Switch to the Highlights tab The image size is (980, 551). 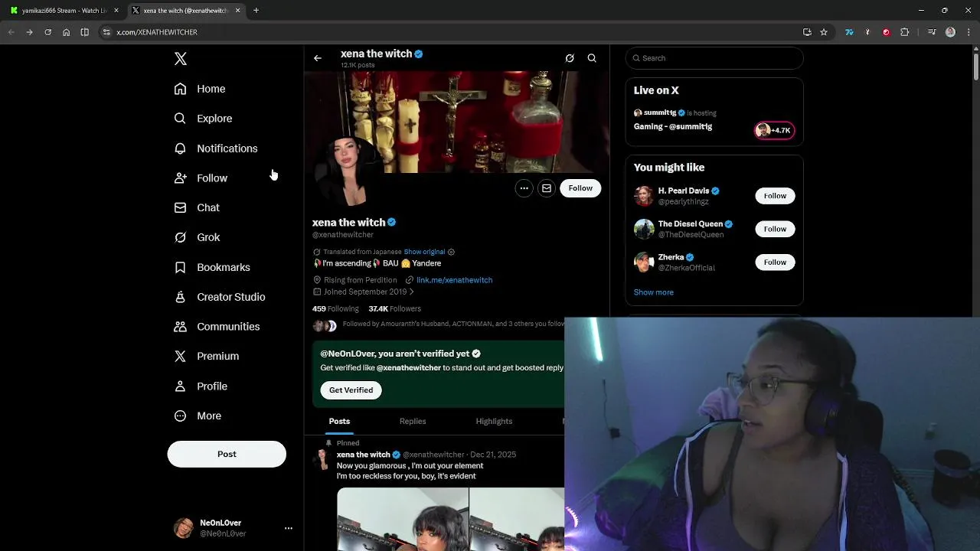(494, 421)
